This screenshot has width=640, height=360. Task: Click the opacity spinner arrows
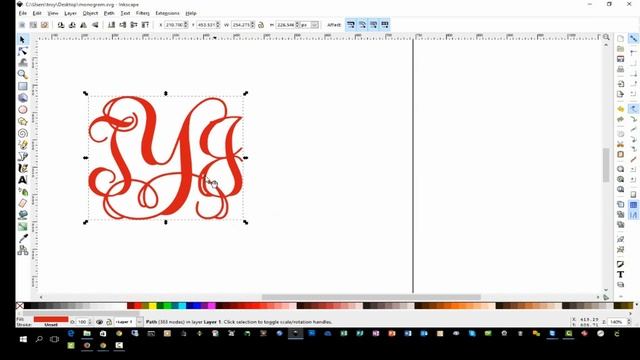point(90,322)
